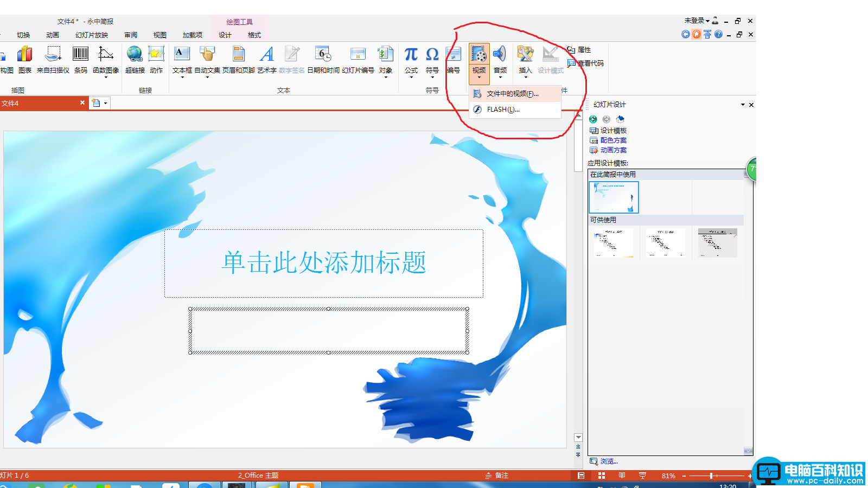Click the title placeholder 单击此处添加标题
Viewport: 868px width, 488px height.
(x=324, y=263)
